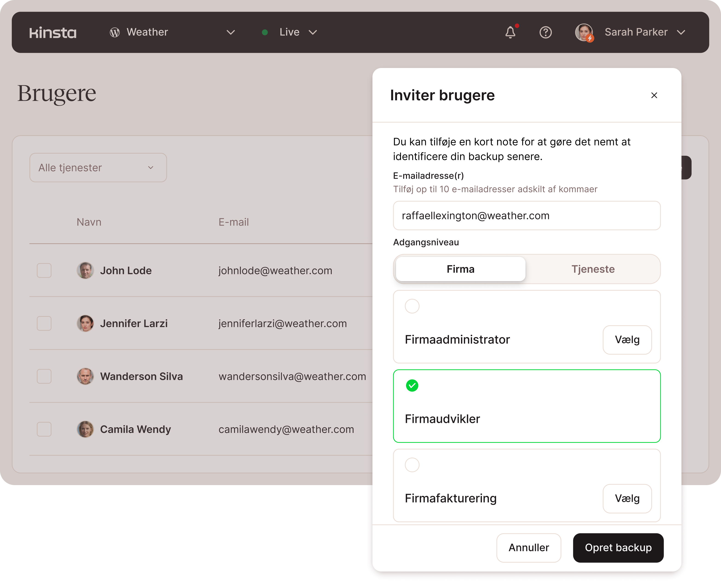This screenshot has width=721, height=588.
Task: Open the Alle tjenester filter dropdown
Action: 98,168
